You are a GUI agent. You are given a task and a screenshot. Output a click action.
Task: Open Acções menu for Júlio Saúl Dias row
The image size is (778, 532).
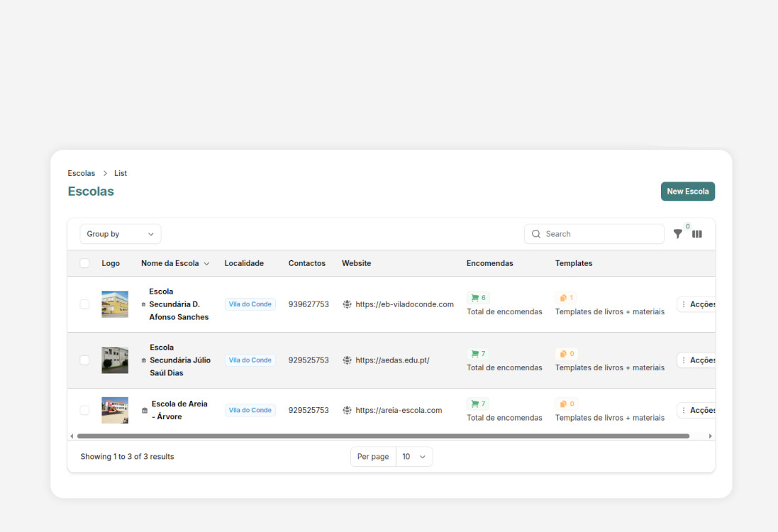point(696,360)
